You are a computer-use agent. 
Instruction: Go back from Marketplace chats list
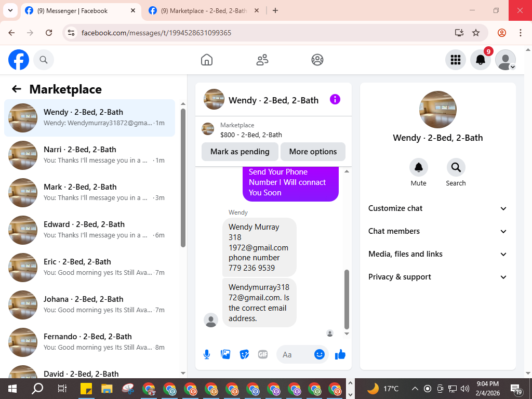pos(16,89)
